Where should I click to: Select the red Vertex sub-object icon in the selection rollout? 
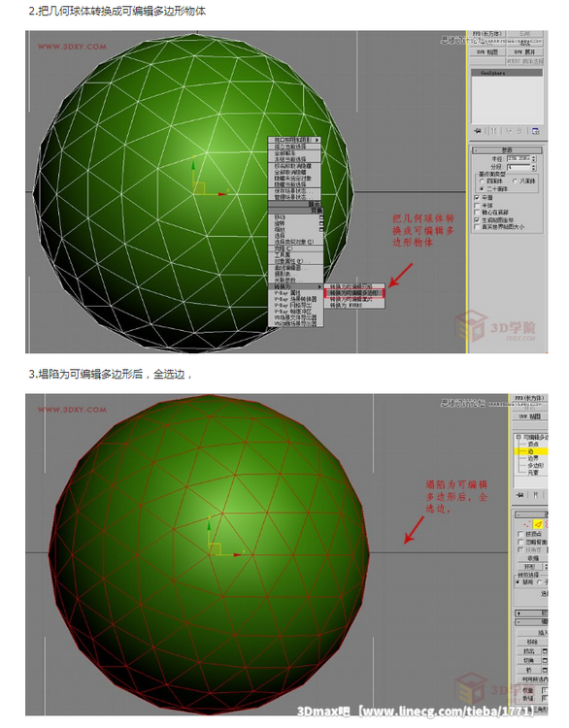click(x=527, y=524)
